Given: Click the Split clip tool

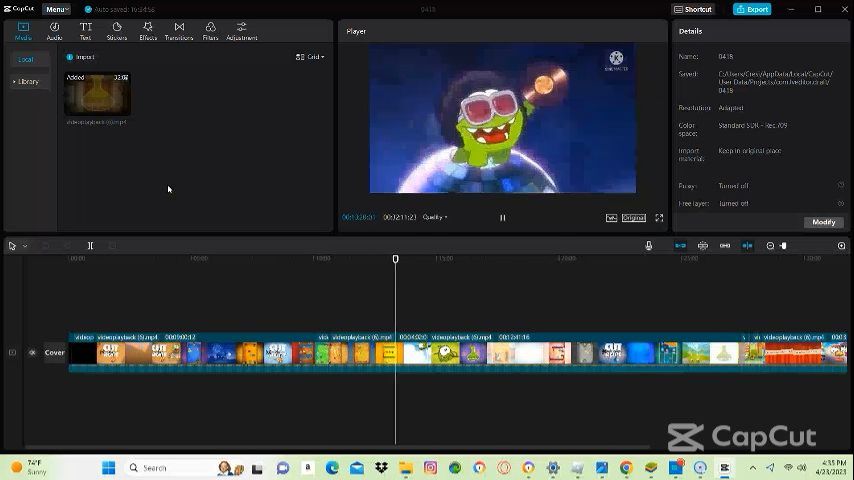Looking at the screenshot, I should [90, 246].
